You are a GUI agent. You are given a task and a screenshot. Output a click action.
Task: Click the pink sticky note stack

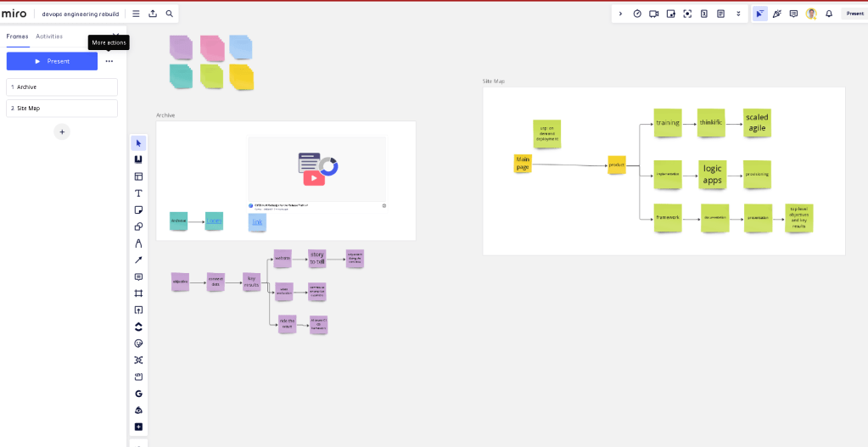(213, 47)
